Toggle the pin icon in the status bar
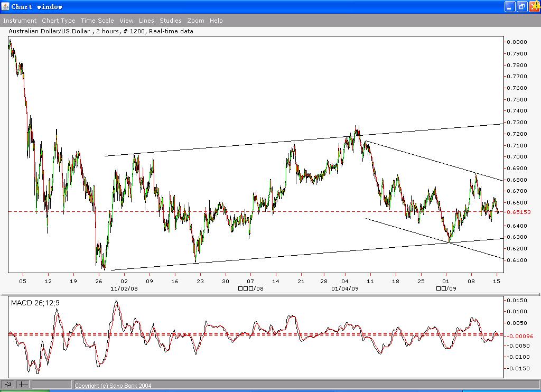The height and width of the screenshot is (392, 541). click(8, 384)
